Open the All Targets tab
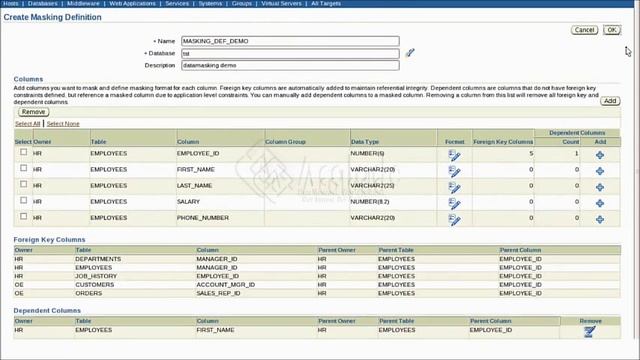640x360 pixels. coord(326,3)
